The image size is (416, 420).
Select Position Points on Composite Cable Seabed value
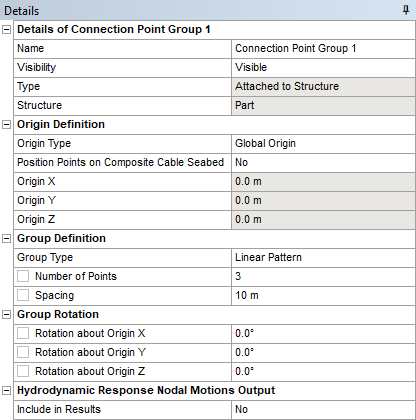[323, 163]
